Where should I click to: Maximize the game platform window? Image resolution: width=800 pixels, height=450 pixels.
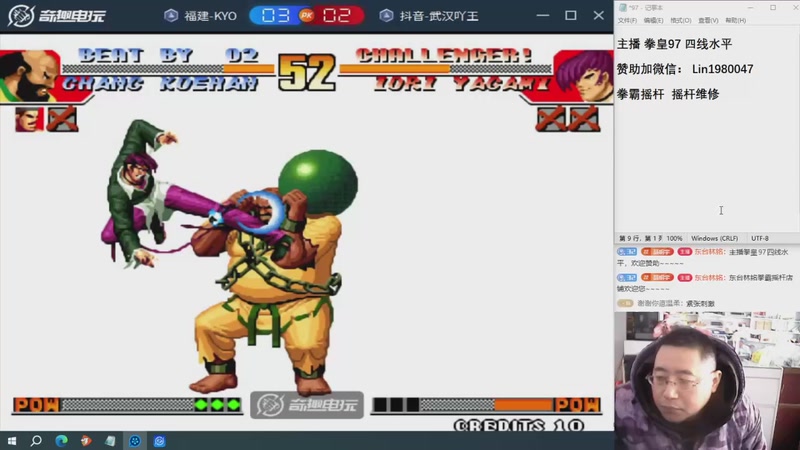[x=571, y=16]
